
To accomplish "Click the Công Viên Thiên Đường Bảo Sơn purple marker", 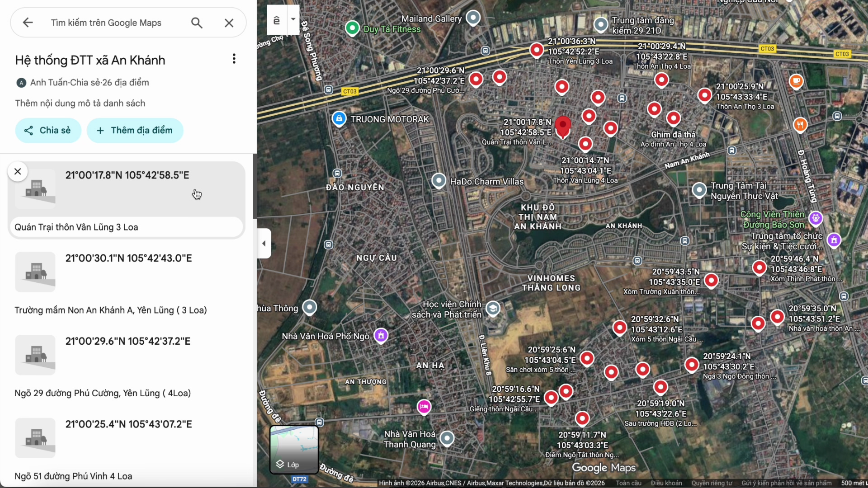I will click(x=816, y=218).
